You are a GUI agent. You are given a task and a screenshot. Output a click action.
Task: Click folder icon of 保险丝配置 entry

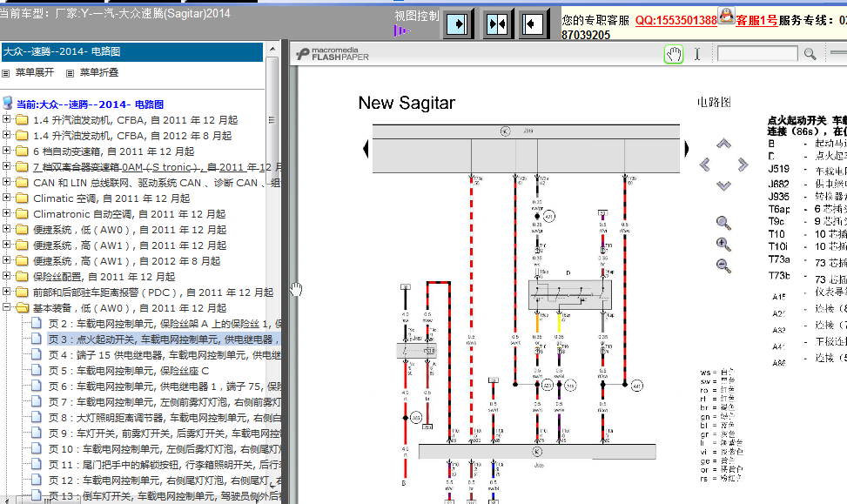coord(22,277)
